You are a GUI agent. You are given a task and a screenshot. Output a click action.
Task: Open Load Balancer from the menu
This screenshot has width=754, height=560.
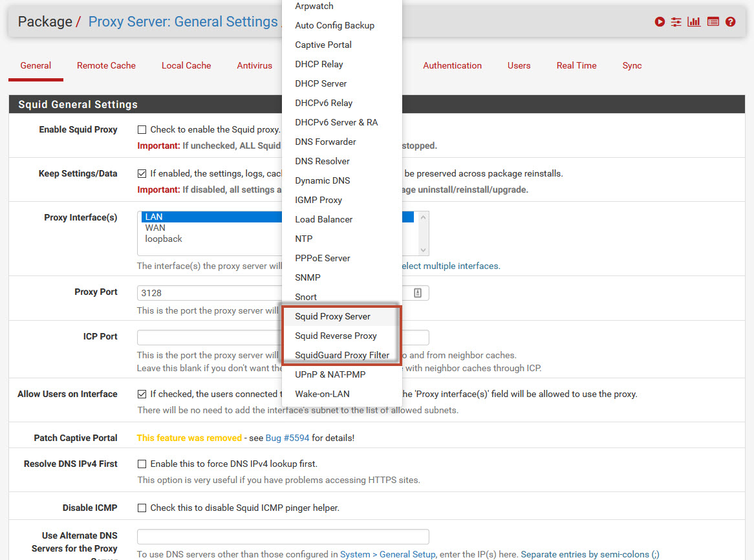point(342,219)
